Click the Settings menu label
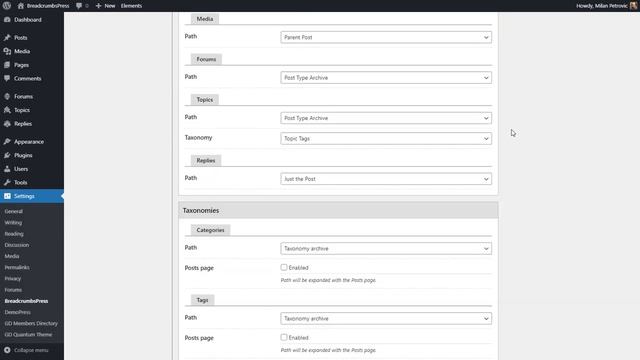 coord(24,196)
